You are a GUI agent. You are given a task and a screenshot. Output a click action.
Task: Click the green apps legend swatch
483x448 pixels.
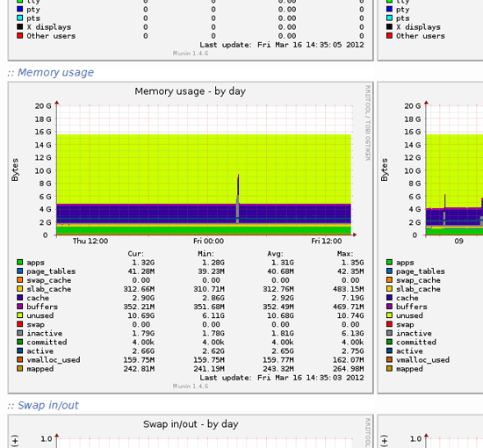(x=19, y=262)
